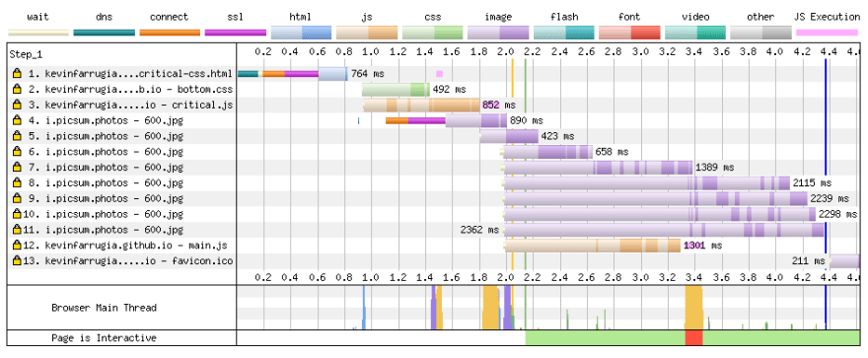Click the lock icon of request 8
868x358 pixels.
(17, 183)
